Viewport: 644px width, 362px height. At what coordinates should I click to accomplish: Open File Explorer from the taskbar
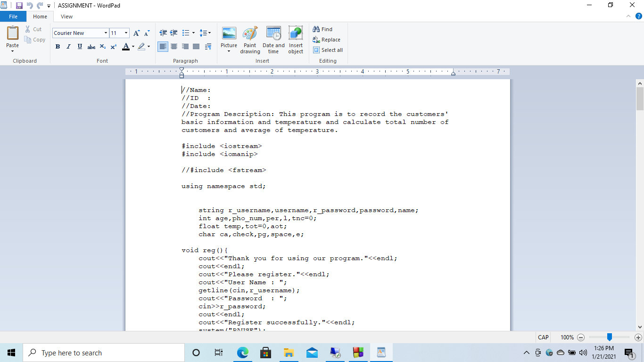click(x=289, y=352)
